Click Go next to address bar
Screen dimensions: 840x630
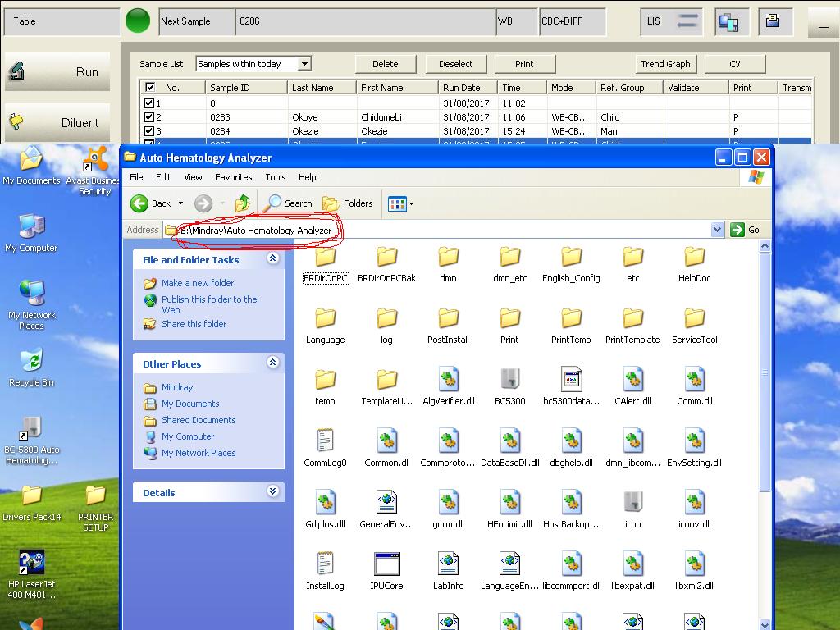(745, 230)
